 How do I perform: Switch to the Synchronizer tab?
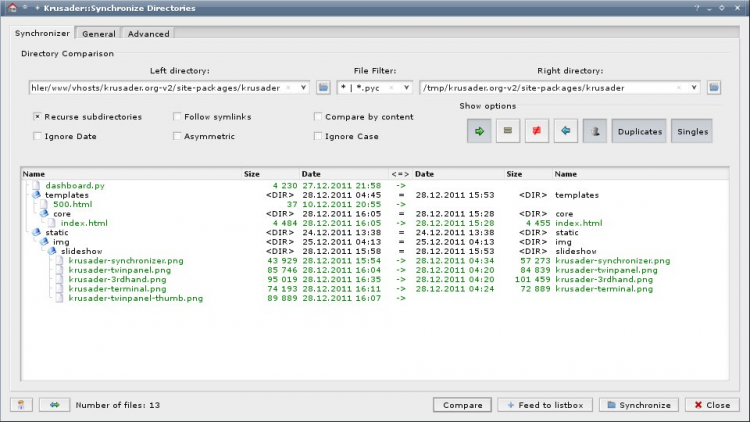42,33
